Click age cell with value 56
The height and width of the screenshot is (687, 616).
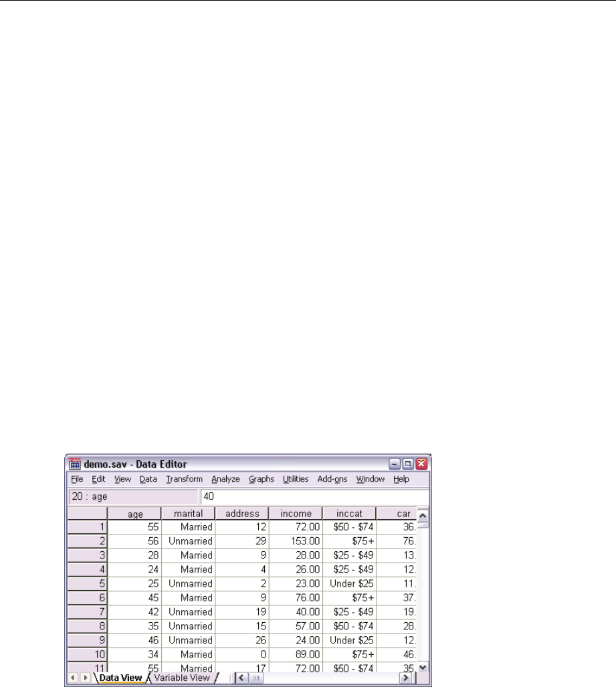click(x=134, y=541)
